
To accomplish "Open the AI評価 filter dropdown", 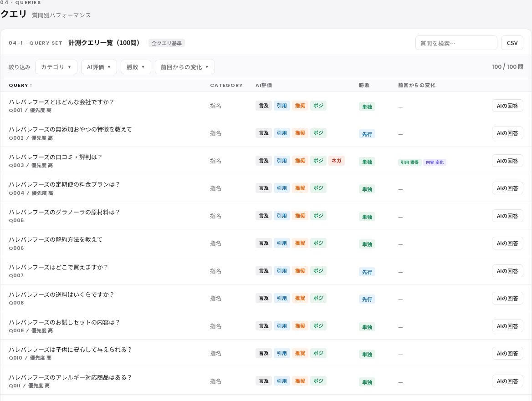I will pos(99,67).
